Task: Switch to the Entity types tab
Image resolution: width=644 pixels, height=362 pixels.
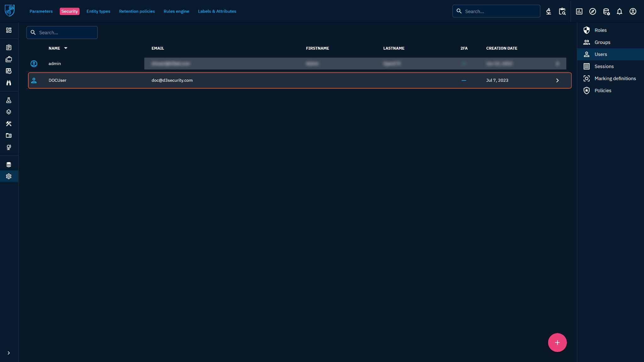Action: coord(98,11)
